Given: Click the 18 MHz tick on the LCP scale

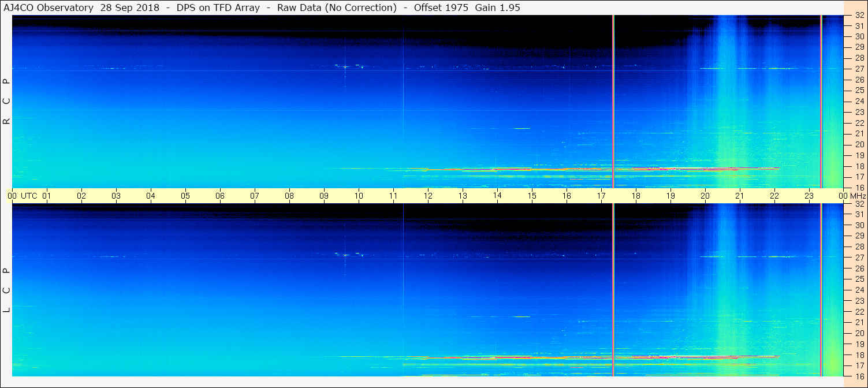Looking at the screenshot, I should 859,355.
